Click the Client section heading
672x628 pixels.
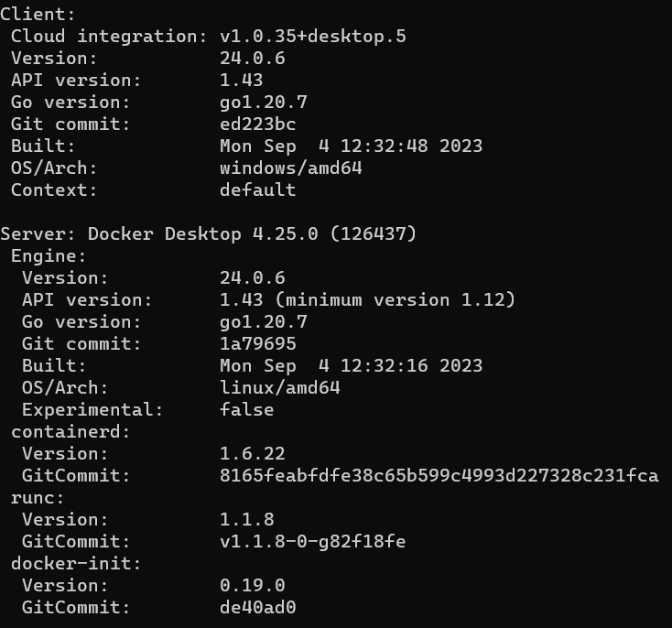pos(38,15)
